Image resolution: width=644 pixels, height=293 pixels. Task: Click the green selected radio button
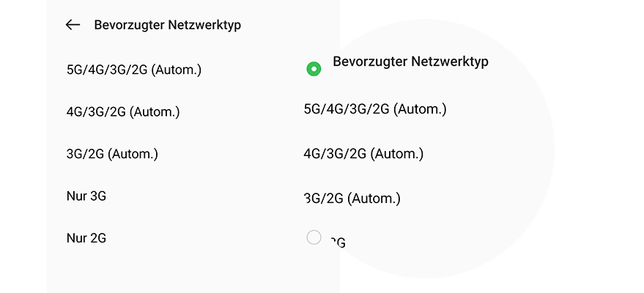click(x=314, y=69)
